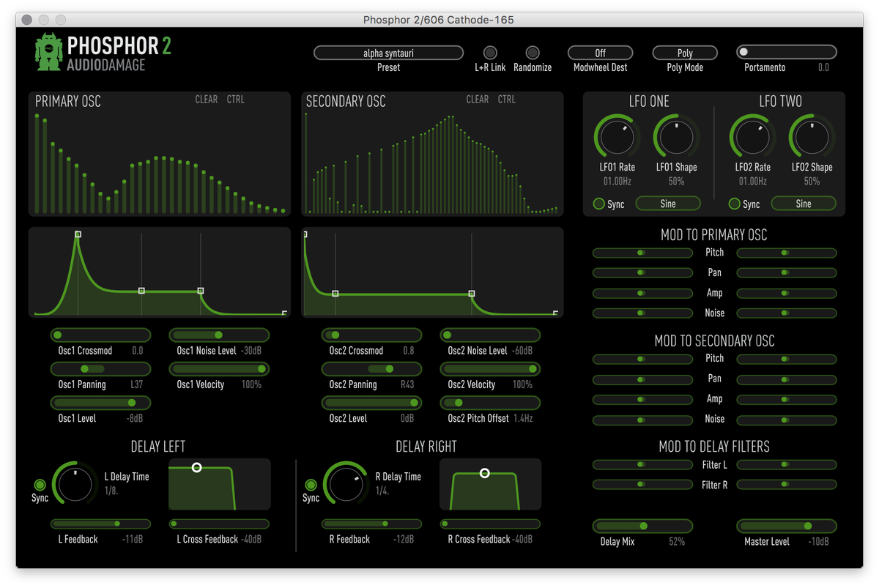Click the Secondary Osc harmonic bars display
Image resolution: width=879 pixels, height=588 pixels.
(x=432, y=154)
